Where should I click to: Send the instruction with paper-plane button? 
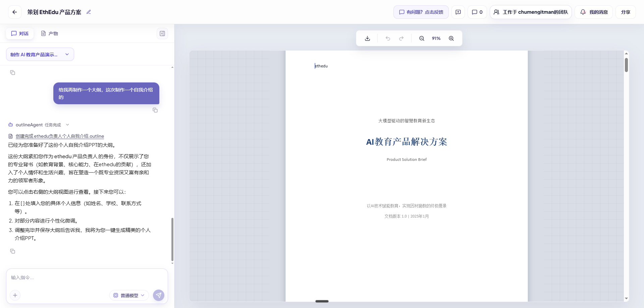[159, 295]
